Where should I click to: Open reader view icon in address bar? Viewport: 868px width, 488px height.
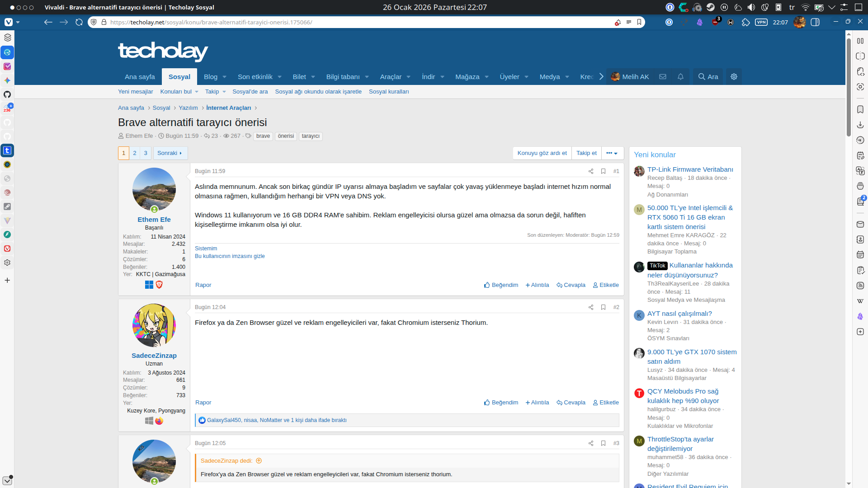[x=628, y=22]
